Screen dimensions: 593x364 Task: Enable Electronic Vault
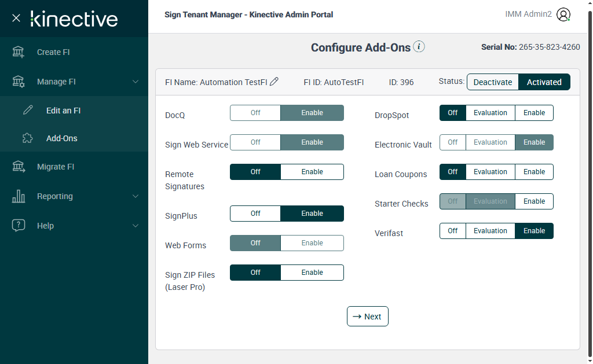(534, 142)
